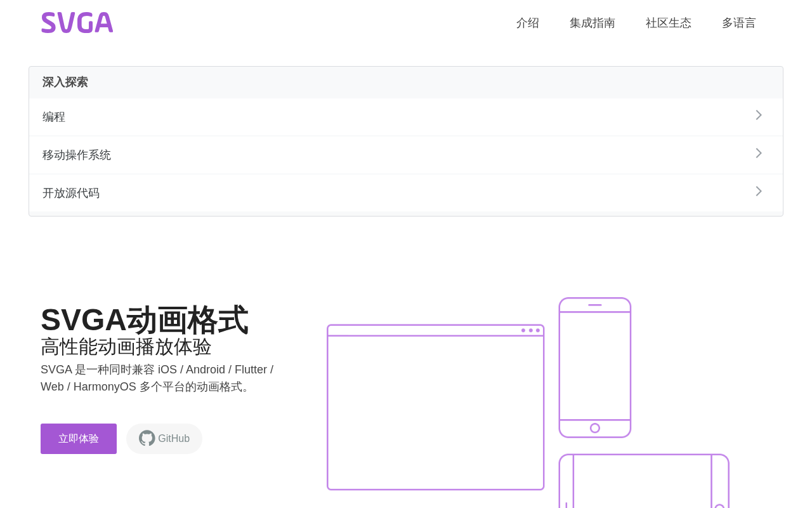Open the 集成指南 nav menu item
Screen dimensions: 812x508
pos(593,23)
